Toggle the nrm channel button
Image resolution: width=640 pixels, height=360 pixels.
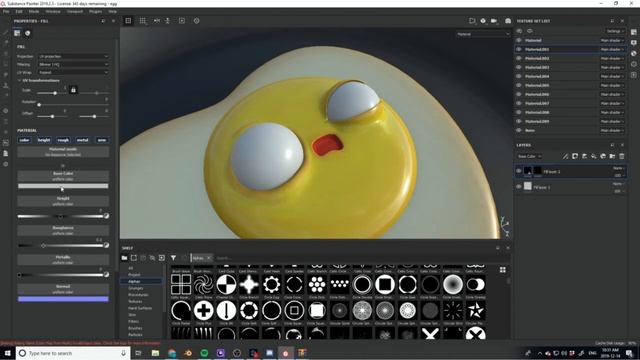tap(102, 140)
